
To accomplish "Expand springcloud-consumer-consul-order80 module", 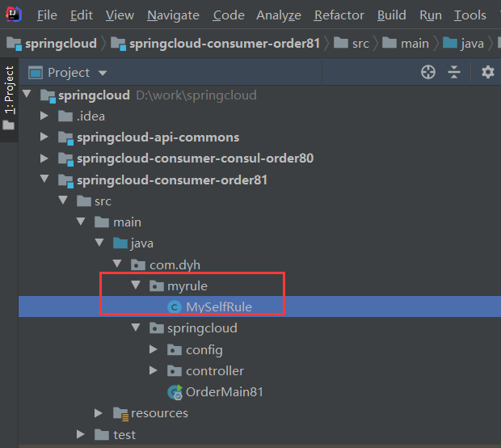I will [44, 158].
